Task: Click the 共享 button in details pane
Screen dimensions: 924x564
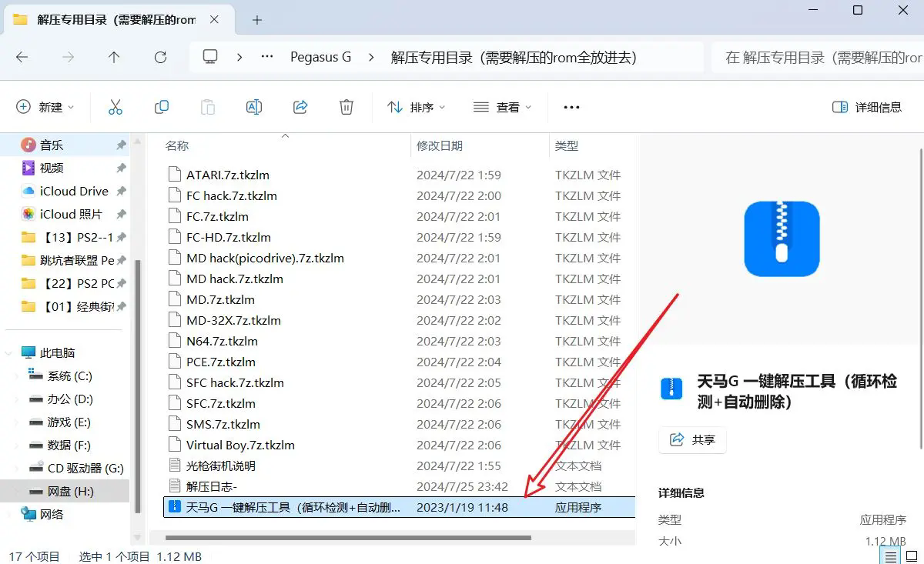Action: [691, 440]
